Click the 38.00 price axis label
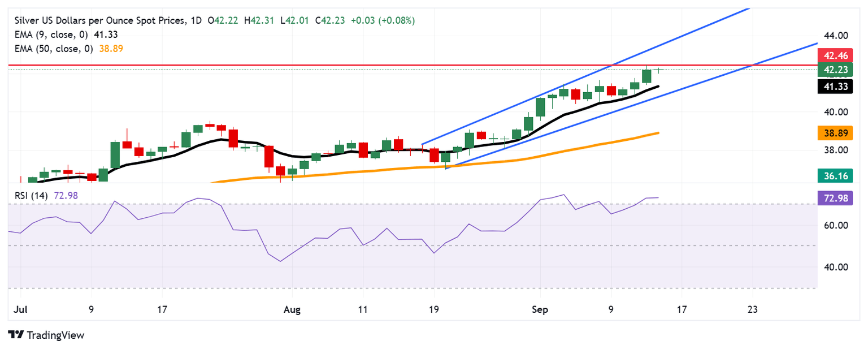868x349 pixels. pos(835,150)
